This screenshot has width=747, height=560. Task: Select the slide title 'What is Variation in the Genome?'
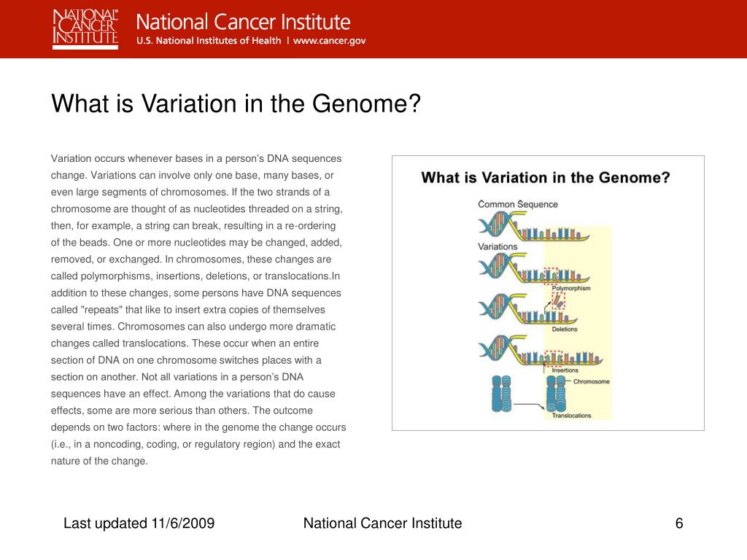[236, 104]
